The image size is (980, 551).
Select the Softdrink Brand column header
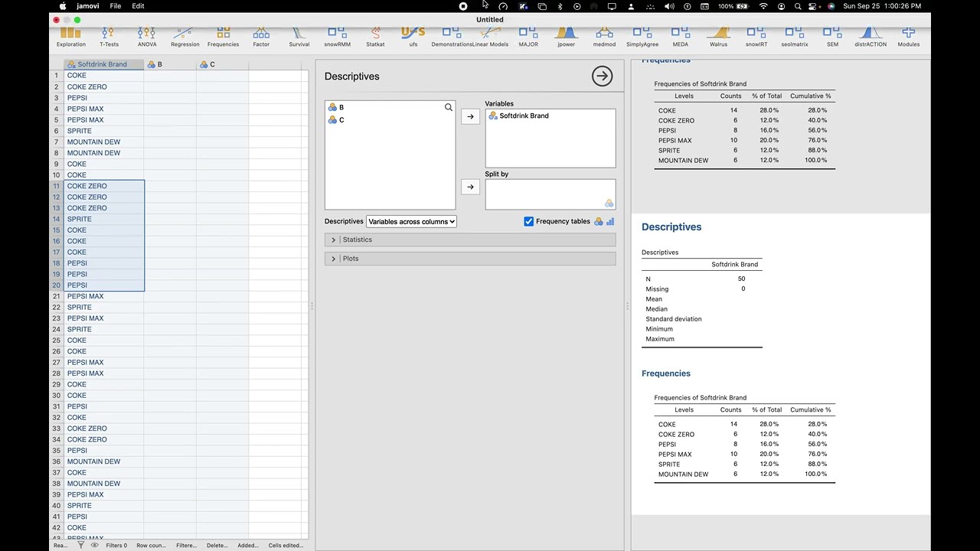coord(103,64)
